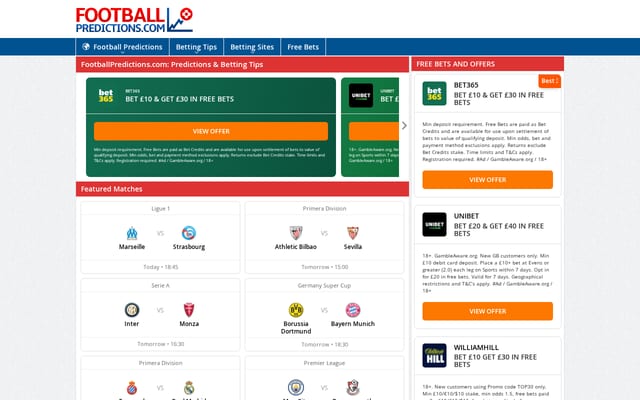Open the Athletic Bilbao vs Sevilla match card
Screen dimensions: 640x400
click(324, 238)
